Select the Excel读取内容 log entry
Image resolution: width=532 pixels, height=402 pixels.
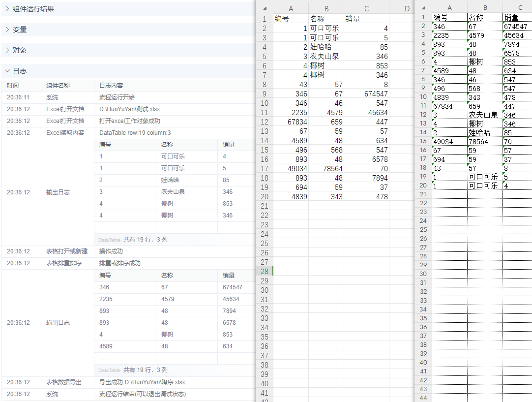coord(65,133)
